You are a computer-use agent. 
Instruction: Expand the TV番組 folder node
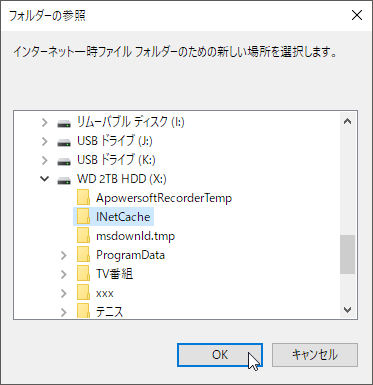point(64,274)
